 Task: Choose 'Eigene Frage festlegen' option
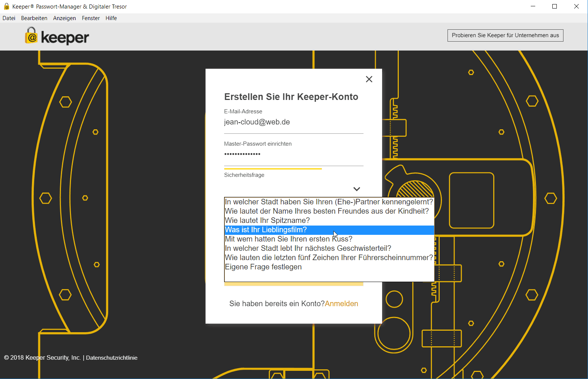pos(329,267)
